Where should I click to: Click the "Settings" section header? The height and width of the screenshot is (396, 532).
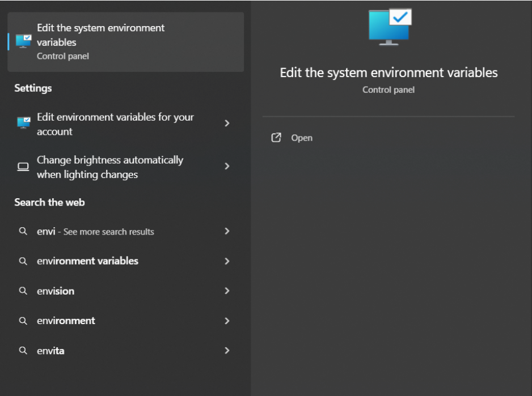(33, 88)
